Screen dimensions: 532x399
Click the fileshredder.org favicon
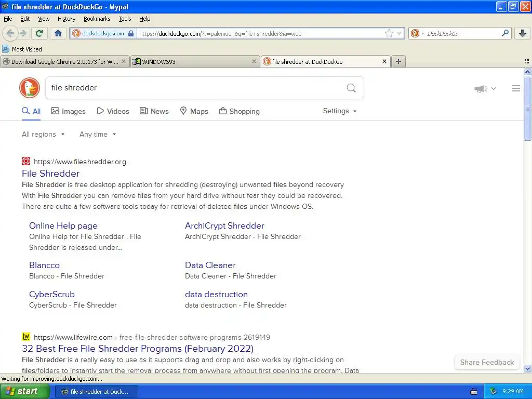26,161
